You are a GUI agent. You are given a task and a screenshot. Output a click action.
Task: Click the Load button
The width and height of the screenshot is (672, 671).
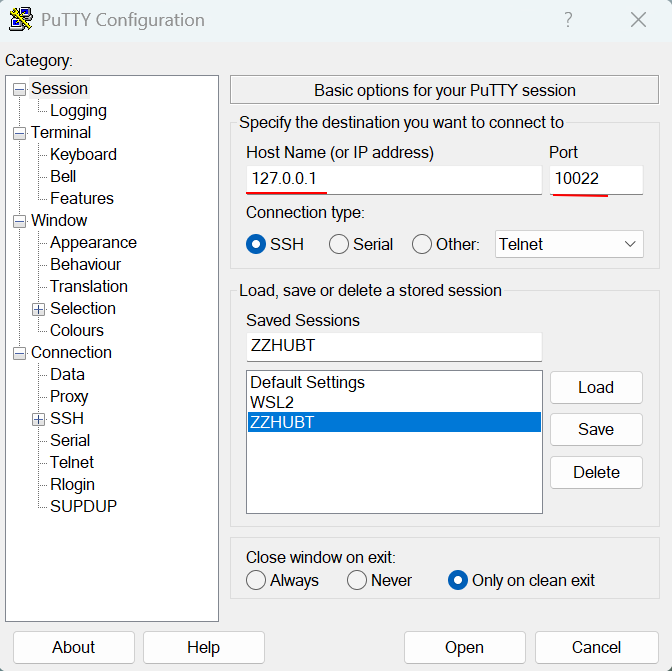point(596,387)
